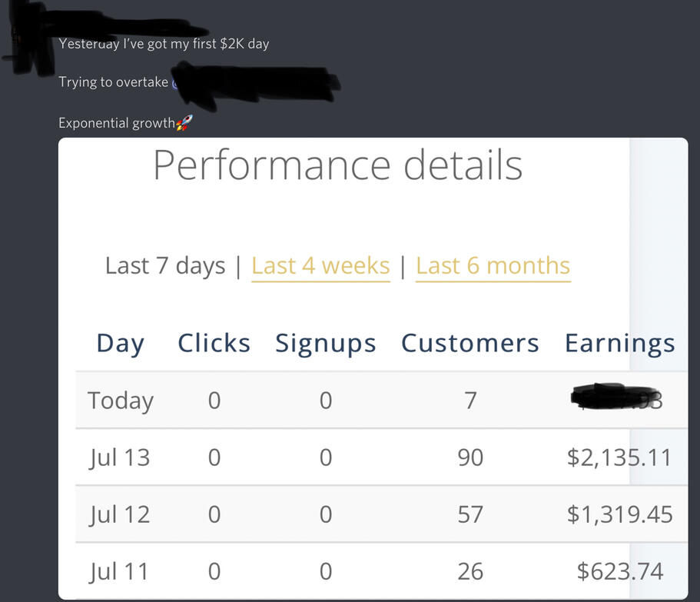The width and height of the screenshot is (700, 602).
Task: Click the $2,135.11 earnings value
Action: coord(619,457)
